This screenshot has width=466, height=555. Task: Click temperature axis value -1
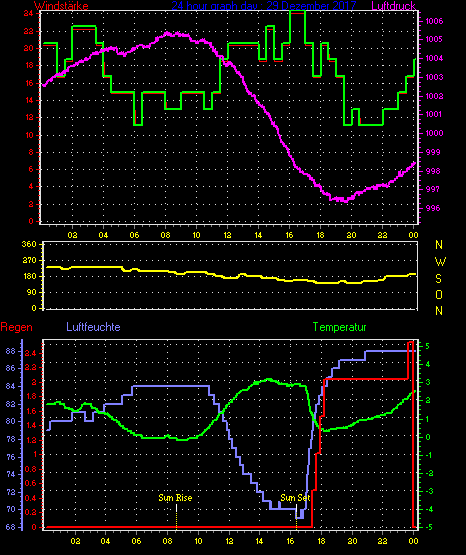point(428,455)
